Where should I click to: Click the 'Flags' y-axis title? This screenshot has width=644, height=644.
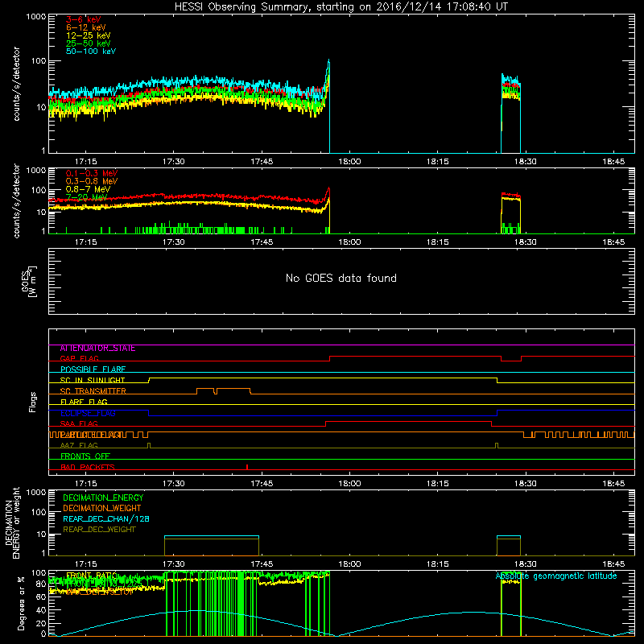[33, 402]
